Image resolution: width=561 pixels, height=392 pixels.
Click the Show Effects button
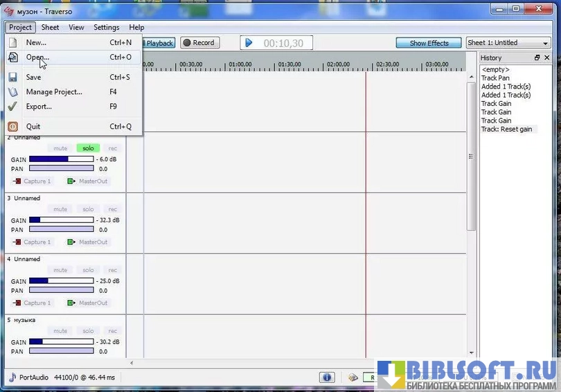[429, 43]
